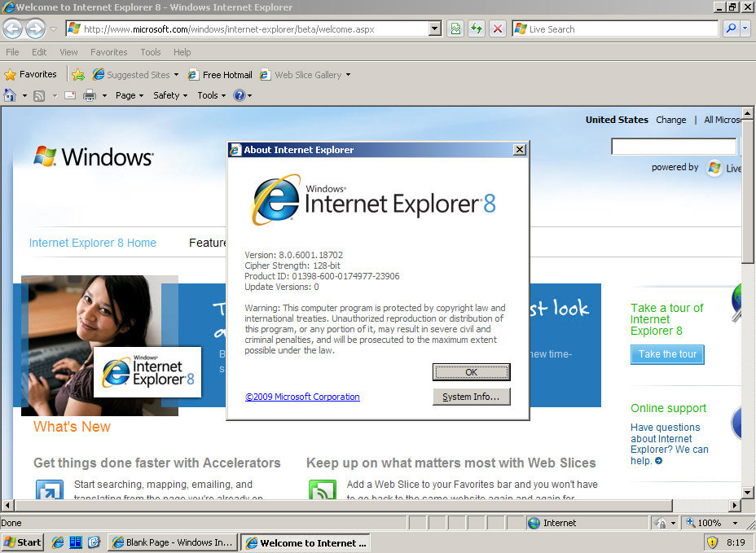This screenshot has width=756, height=553.
Task: Click the What's New heading
Action: click(x=72, y=427)
